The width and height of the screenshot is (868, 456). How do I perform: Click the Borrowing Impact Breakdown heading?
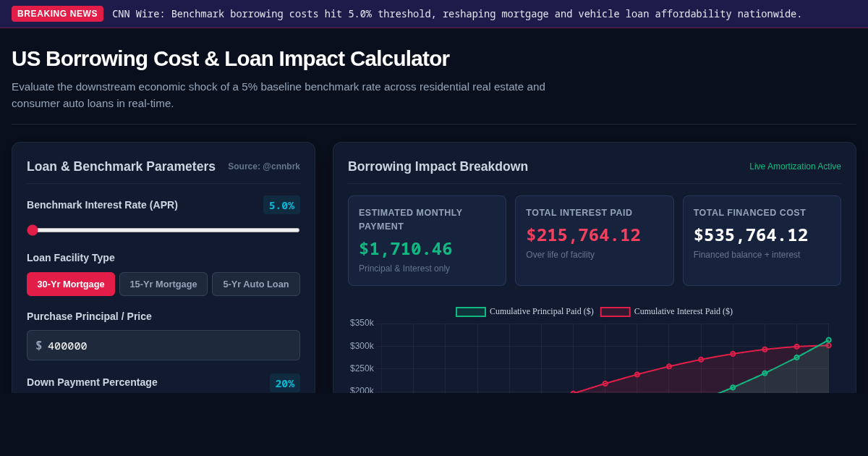[438, 166]
